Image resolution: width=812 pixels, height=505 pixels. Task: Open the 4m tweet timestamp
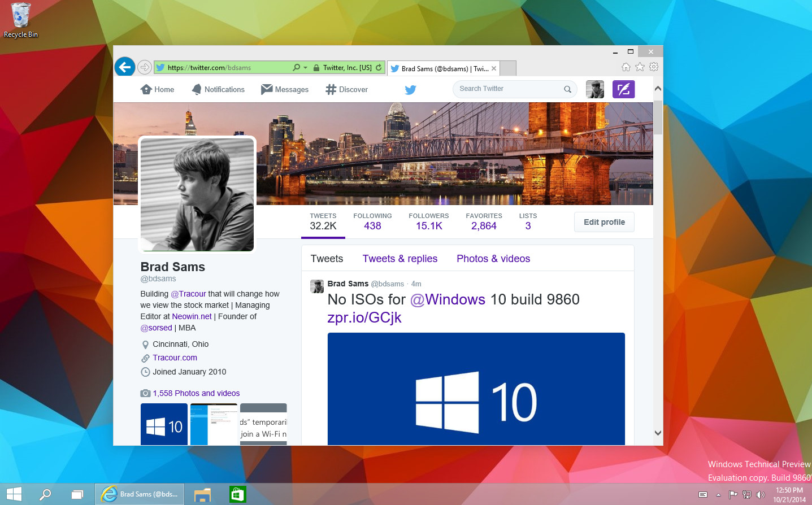[416, 284]
